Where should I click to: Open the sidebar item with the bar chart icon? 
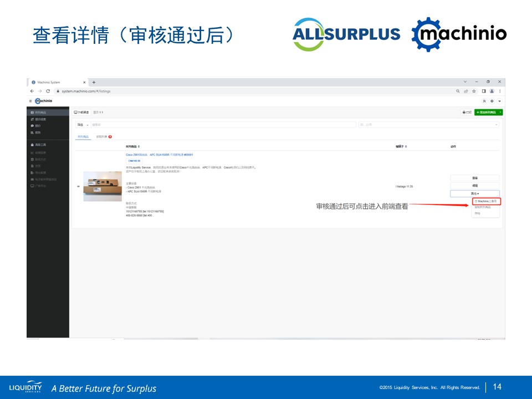point(48,132)
